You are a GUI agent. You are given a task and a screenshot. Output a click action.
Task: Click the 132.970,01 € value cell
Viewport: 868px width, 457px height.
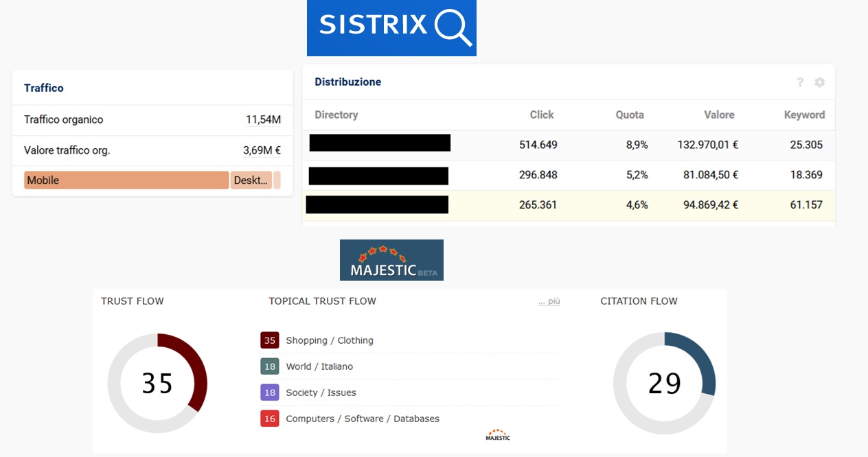pyautogui.click(x=707, y=145)
